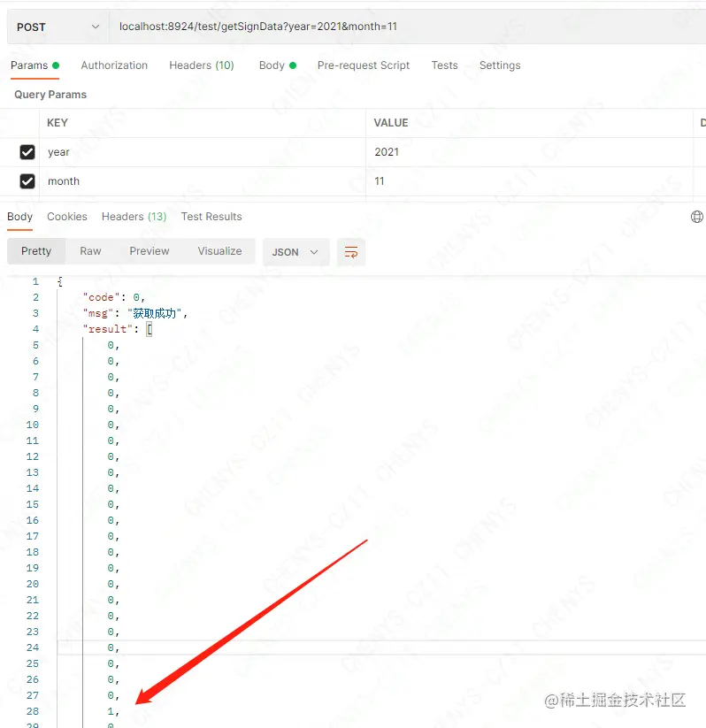The image size is (706, 728).
Task: Open the request Body tab
Action: (277, 65)
